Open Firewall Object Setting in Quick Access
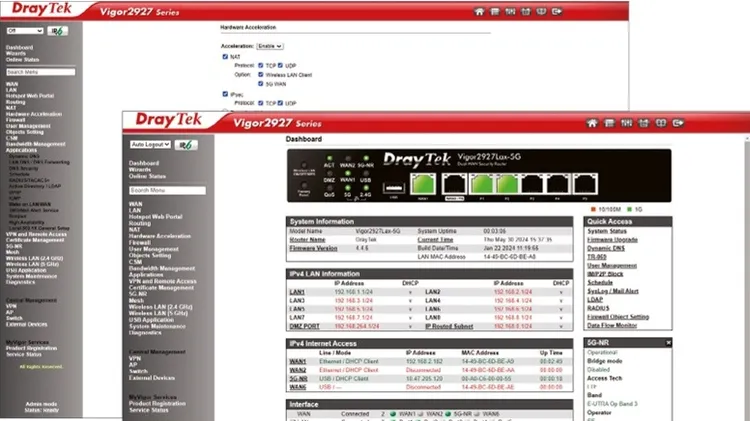This screenshot has height=421, width=750. 618,317
